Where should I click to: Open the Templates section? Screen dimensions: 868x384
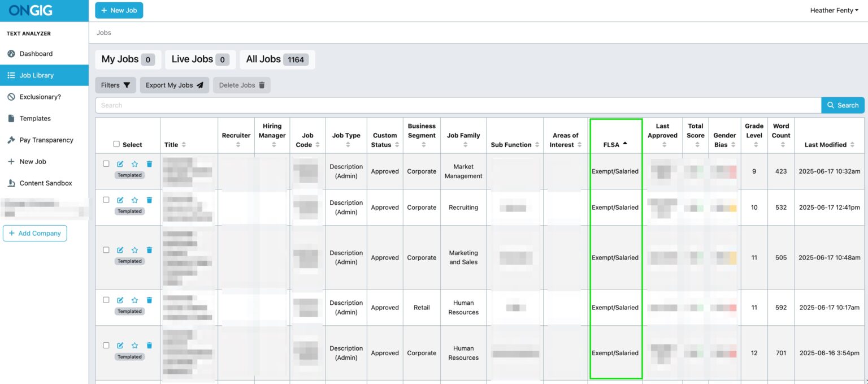36,118
